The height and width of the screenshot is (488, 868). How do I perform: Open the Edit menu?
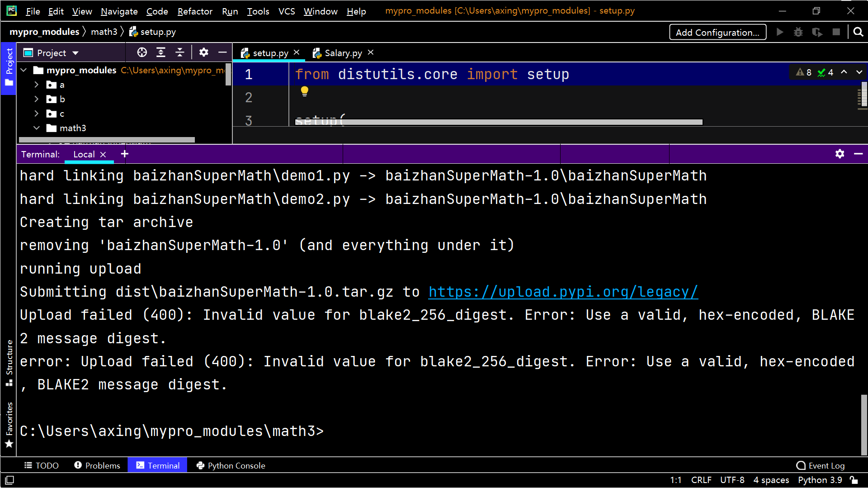(x=56, y=11)
